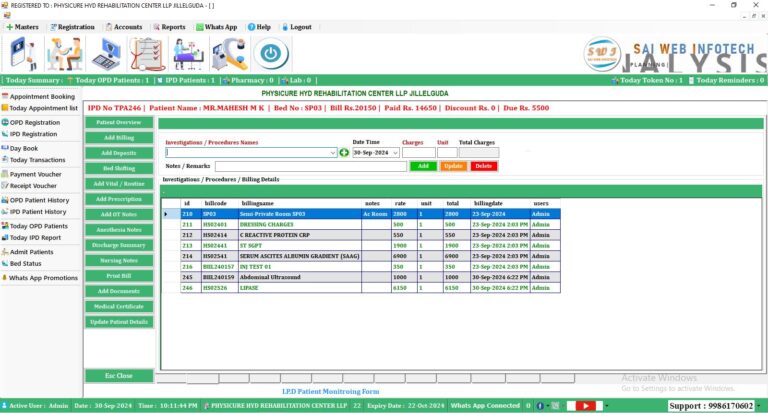The image size is (768, 413).
Task: Open the Date Time picker dropdown
Action: click(395, 153)
